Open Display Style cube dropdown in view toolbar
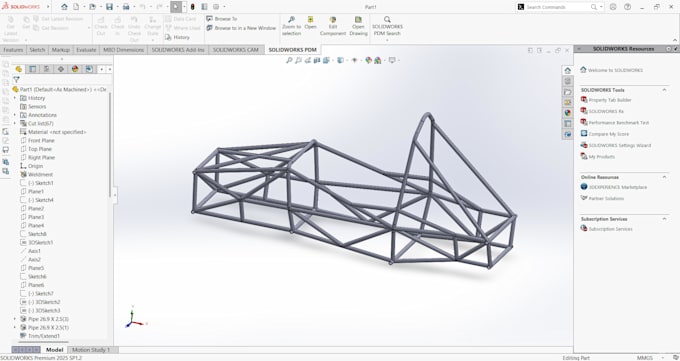Viewport: 680px width, 361px height. click(340, 60)
